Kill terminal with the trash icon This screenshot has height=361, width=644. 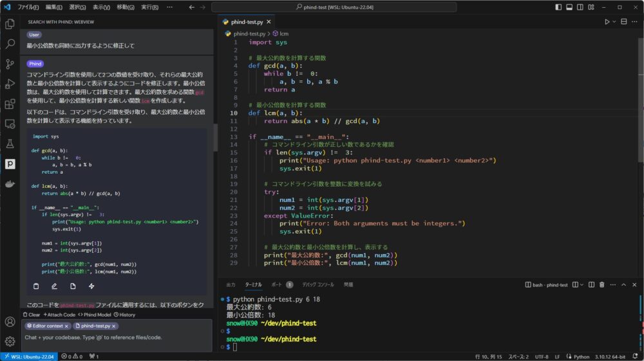pyautogui.click(x=601, y=284)
